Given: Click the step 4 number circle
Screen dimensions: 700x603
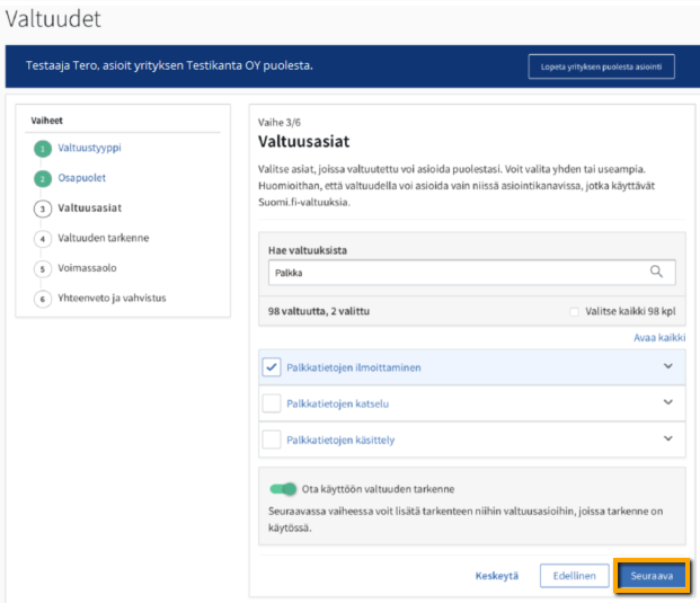Looking at the screenshot, I should pos(42,239).
